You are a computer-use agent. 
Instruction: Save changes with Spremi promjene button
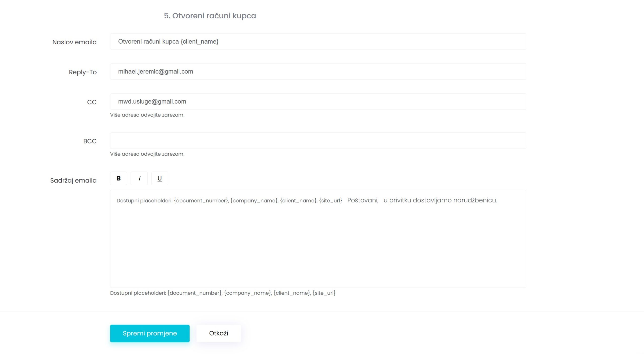coord(150,333)
